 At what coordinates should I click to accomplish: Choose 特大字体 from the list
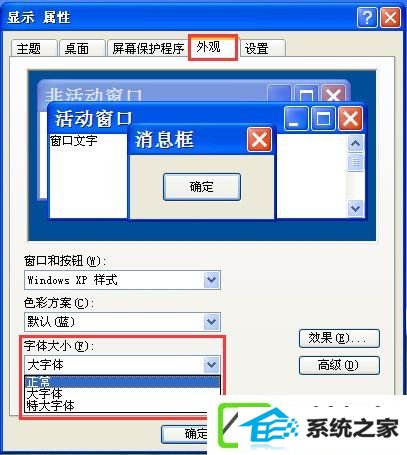(122, 406)
